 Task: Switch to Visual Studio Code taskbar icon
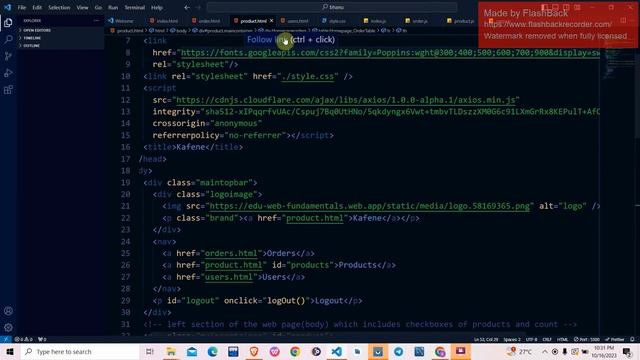tap(337, 351)
